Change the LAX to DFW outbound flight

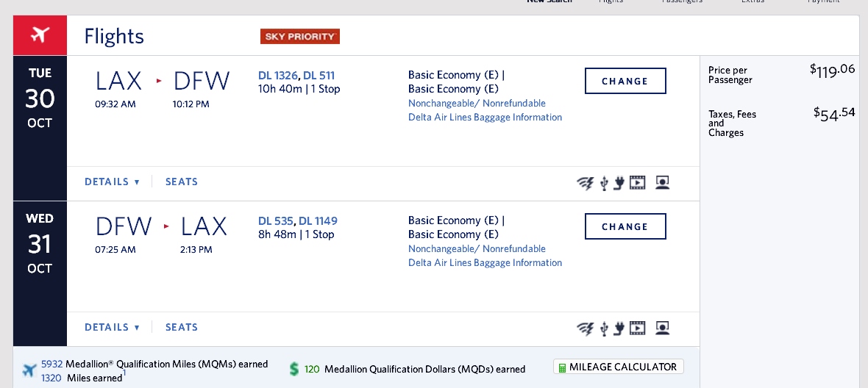pyautogui.click(x=625, y=82)
